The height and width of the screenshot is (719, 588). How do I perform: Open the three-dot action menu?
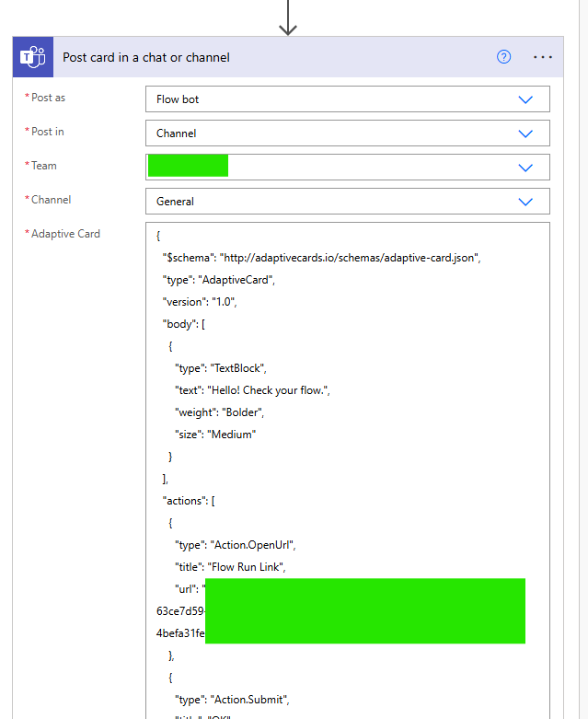click(543, 57)
